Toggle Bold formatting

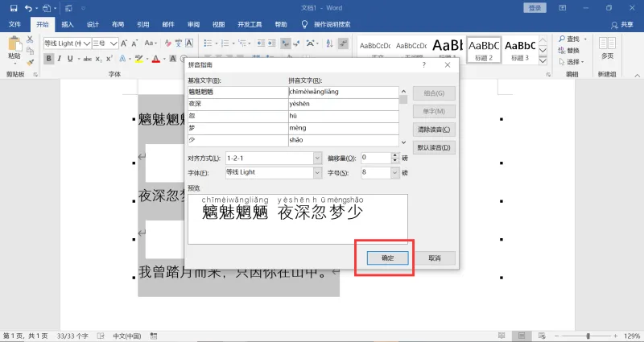(x=49, y=59)
